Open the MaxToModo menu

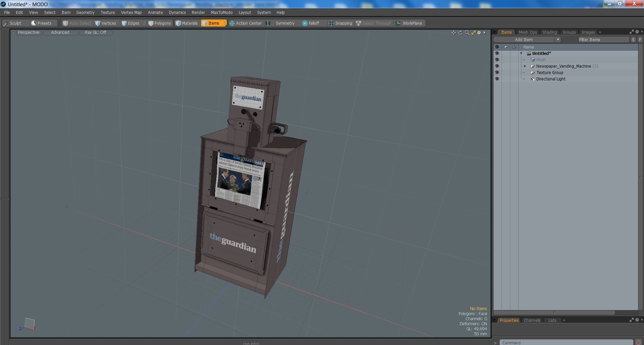click(x=221, y=12)
